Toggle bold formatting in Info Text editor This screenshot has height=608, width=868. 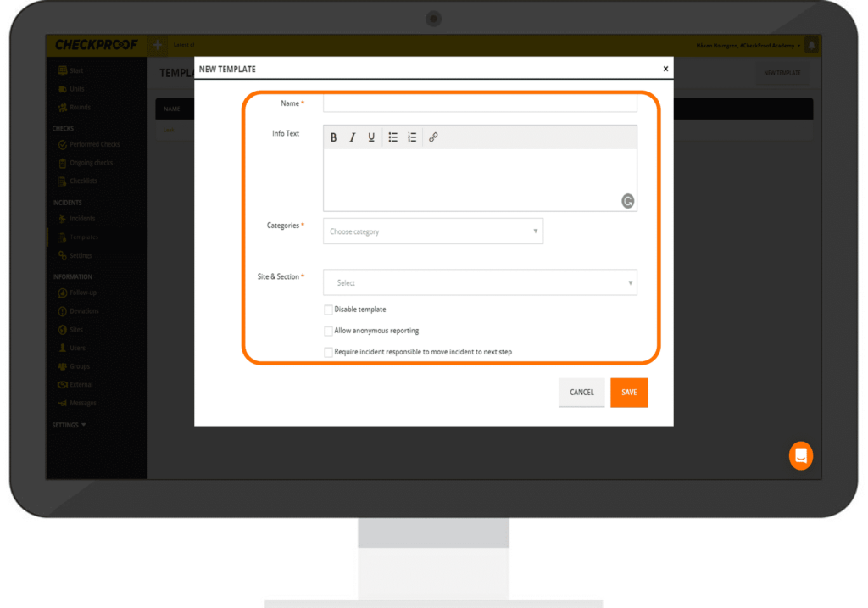(x=334, y=137)
